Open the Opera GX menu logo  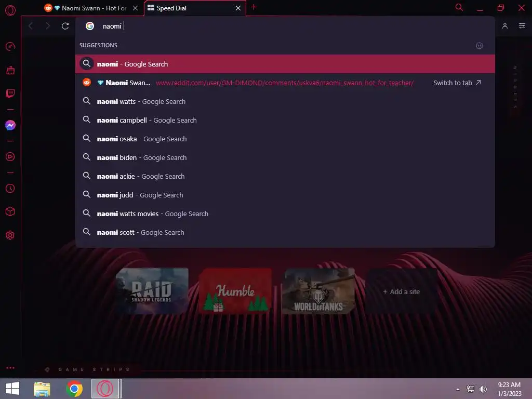[10, 10]
